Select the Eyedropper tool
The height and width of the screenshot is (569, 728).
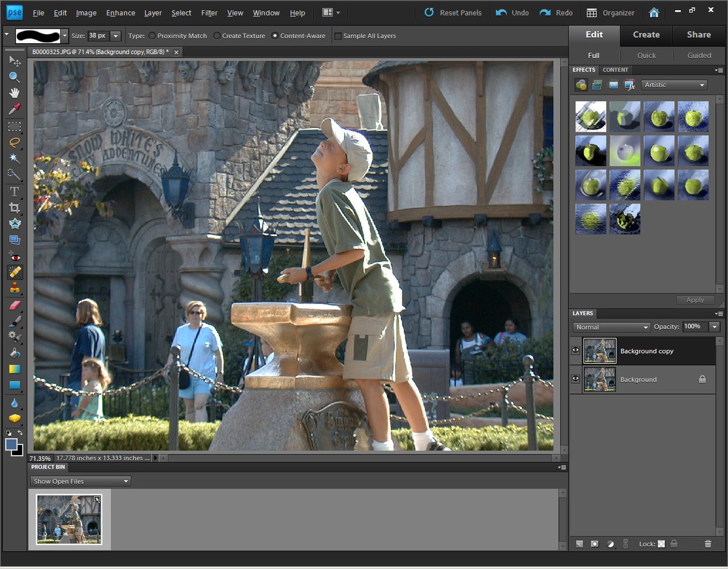click(x=14, y=109)
